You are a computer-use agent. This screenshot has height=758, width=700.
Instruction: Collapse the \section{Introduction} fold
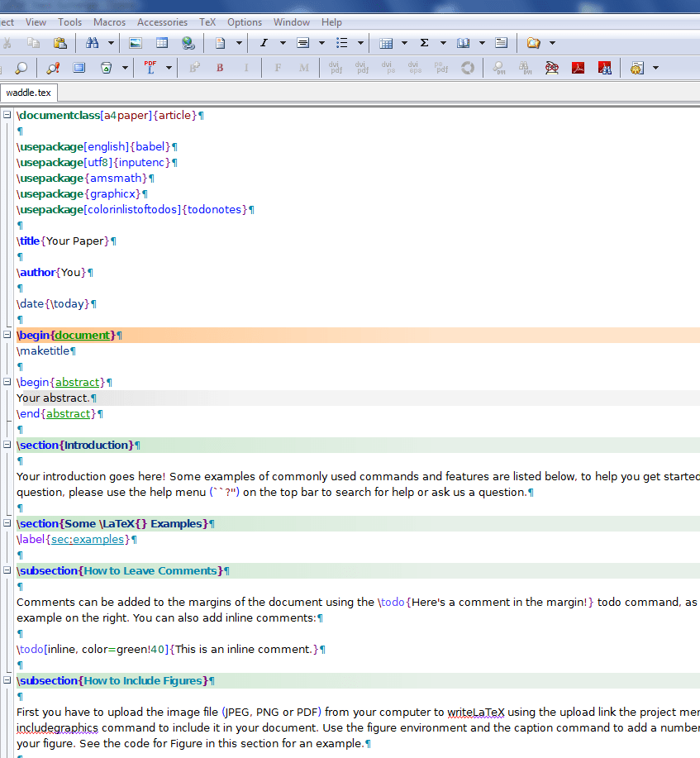coord(7,446)
